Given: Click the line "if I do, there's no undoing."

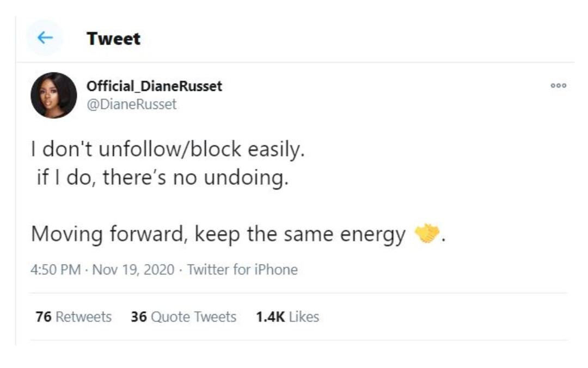Looking at the screenshot, I should point(163,177).
